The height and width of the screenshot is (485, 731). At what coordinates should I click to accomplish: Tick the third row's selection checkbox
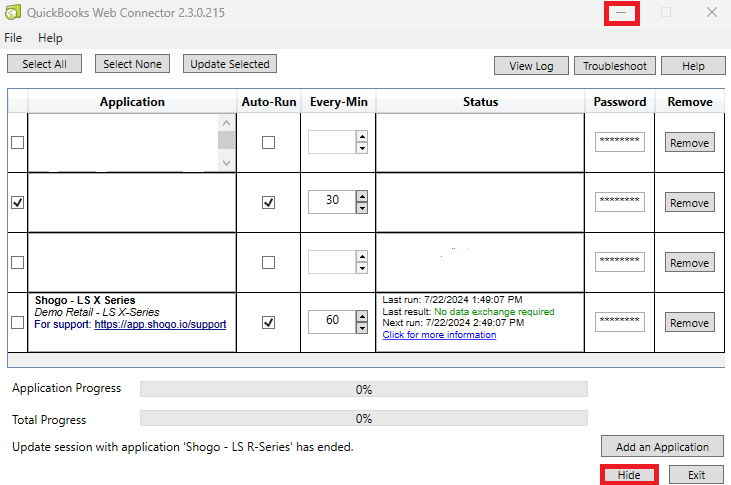click(18, 263)
